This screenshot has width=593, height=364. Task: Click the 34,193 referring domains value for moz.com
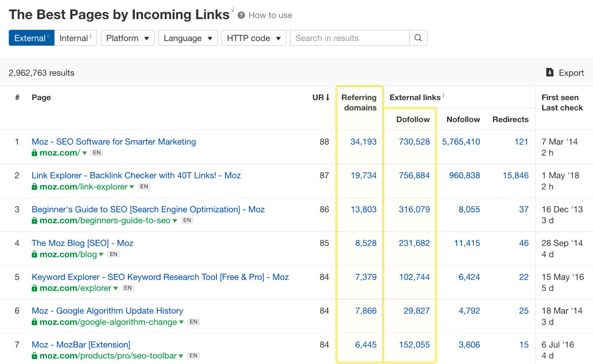click(x=364, y=141)
